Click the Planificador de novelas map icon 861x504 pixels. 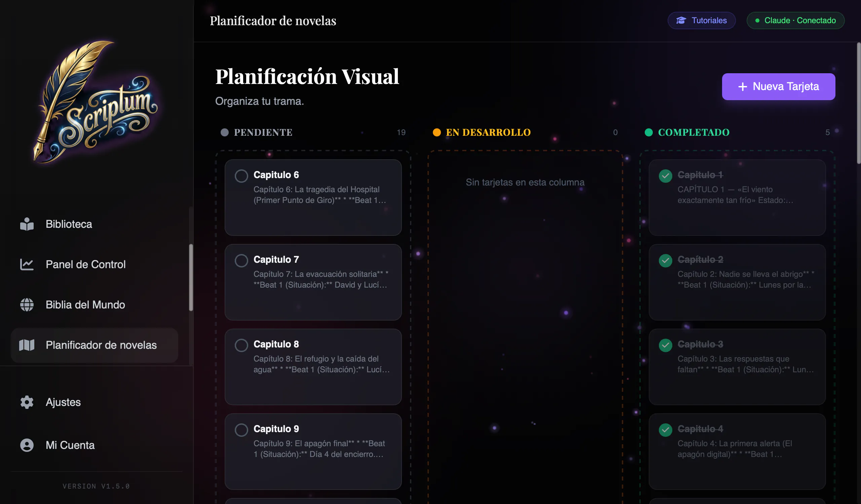(x=27, y=345)
